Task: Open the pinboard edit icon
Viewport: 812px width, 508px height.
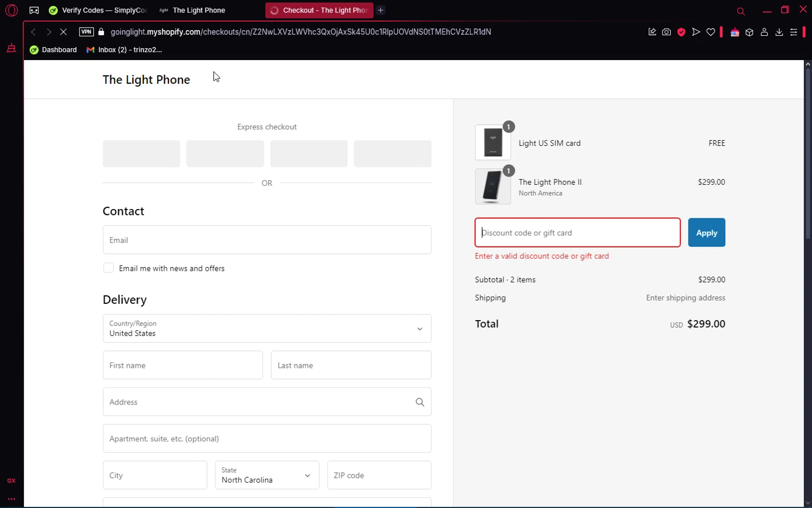Action: tap(652, 32)
